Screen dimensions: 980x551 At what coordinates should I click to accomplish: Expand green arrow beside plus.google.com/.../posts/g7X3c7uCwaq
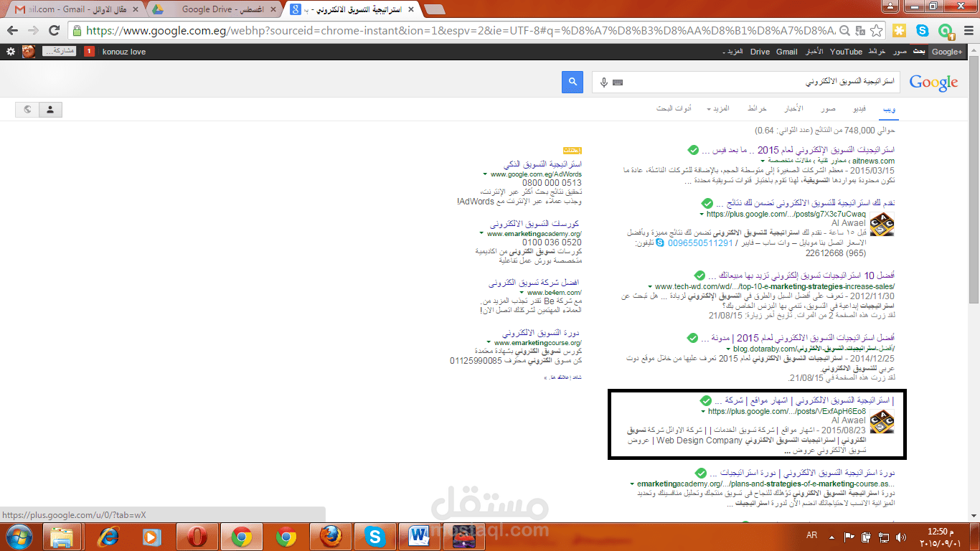[x=702, y=215]
